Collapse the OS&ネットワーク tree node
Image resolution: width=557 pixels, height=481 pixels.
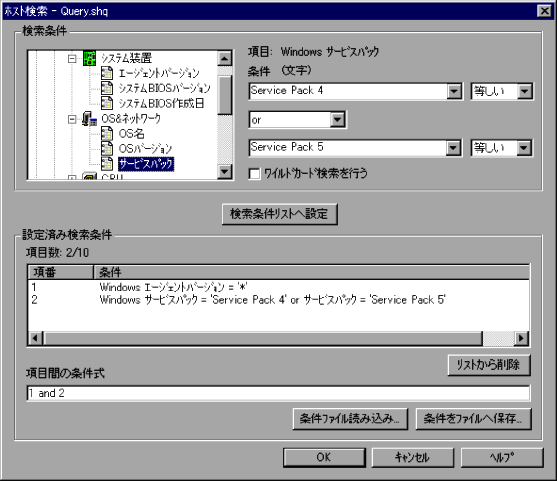coord(72,119)
